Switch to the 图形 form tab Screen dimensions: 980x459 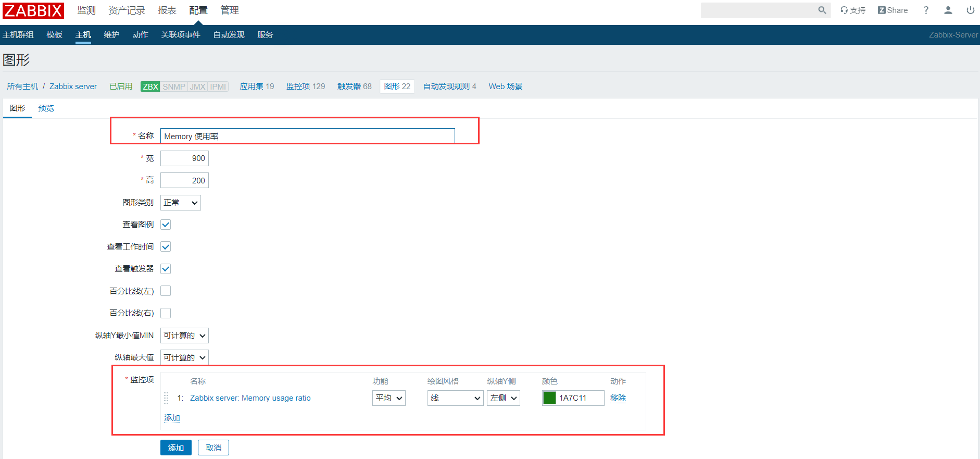(x=17, y=108)
